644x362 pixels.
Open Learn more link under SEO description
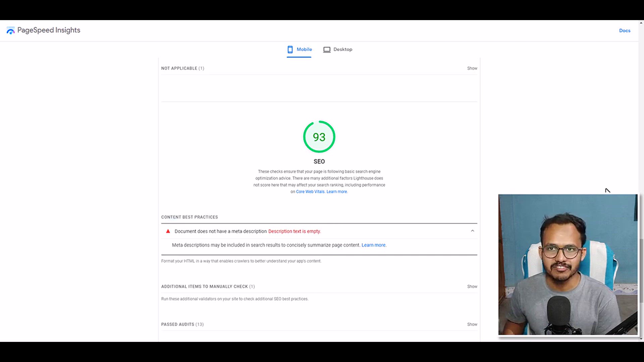337,192
